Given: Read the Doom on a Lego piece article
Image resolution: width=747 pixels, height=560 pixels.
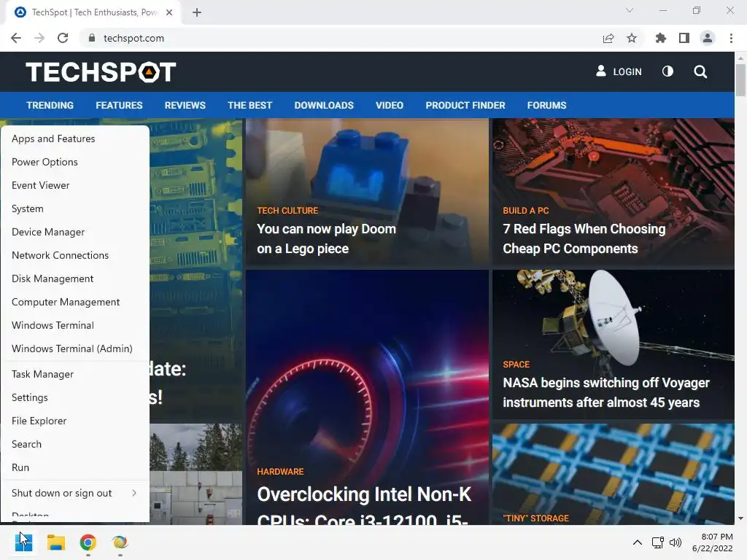Looking at the screenshot, I should point(326,238).
